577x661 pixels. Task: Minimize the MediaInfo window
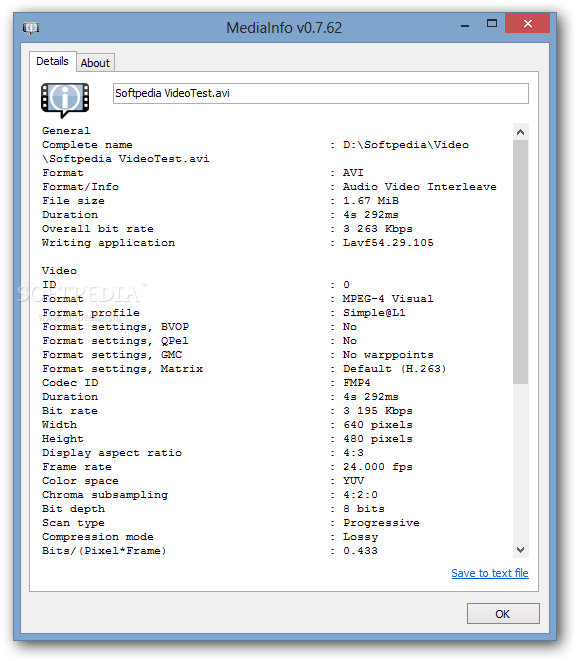465,25
